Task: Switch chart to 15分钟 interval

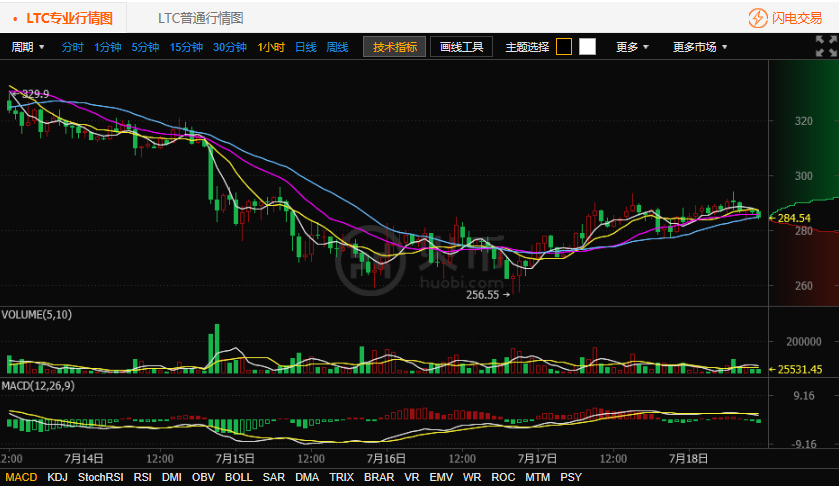Action: pyautogui.click(x=186, y=47)
